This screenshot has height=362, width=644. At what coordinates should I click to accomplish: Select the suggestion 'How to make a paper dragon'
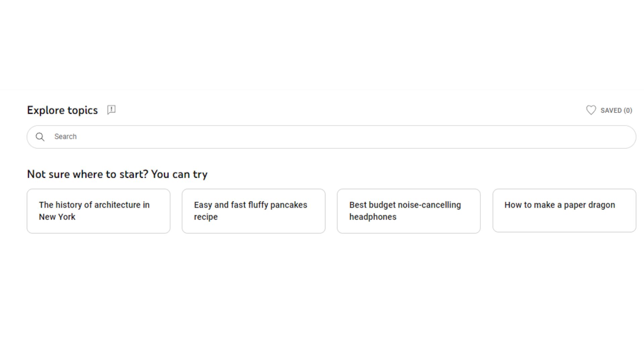[x=564, y=210]
